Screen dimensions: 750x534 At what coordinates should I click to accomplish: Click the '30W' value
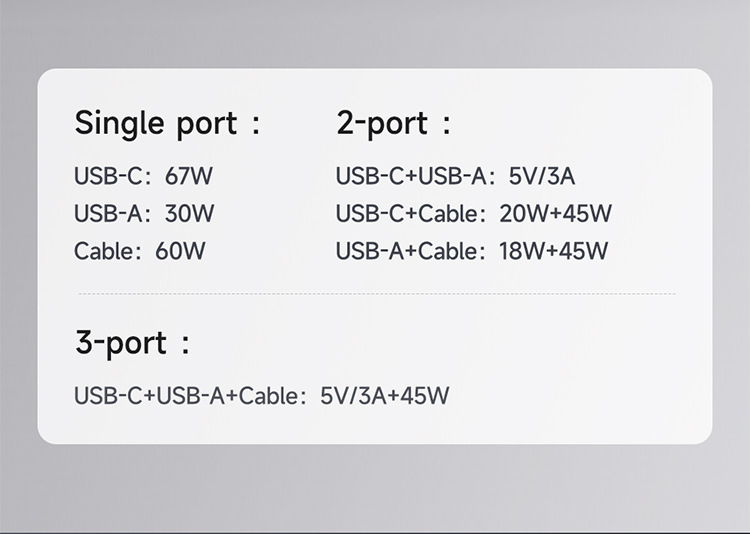[x=190, y=213]
